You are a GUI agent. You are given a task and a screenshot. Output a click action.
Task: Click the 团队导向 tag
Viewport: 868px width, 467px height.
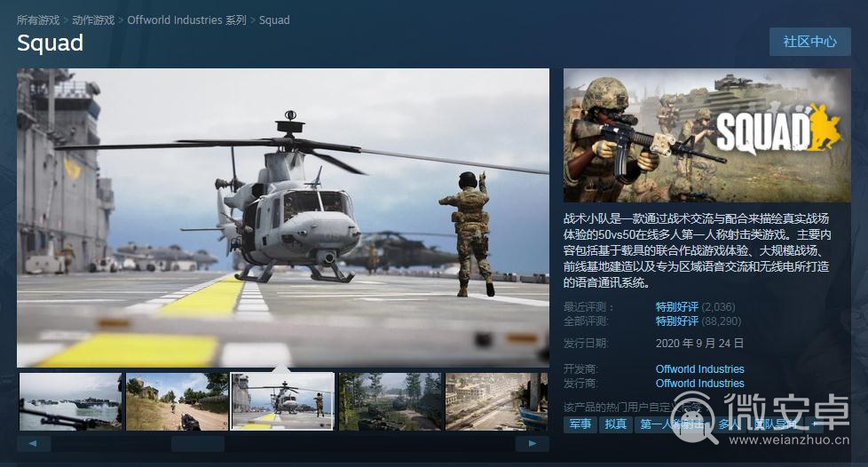775,424
